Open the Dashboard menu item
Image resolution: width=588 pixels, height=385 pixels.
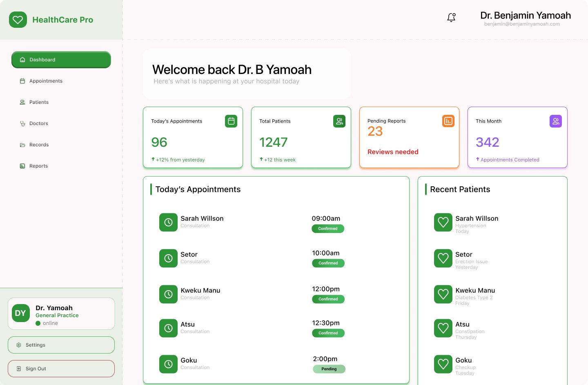(x=61, y=60)
